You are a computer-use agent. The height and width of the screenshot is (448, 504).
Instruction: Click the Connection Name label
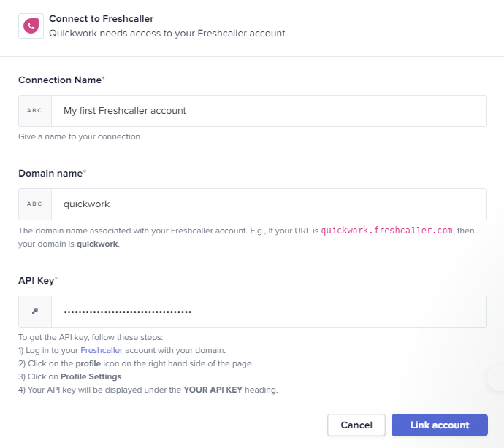(x=60, y=80)
